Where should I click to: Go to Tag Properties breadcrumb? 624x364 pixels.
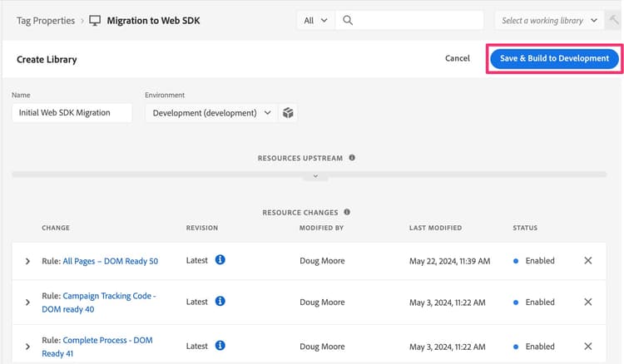[46, 20]
